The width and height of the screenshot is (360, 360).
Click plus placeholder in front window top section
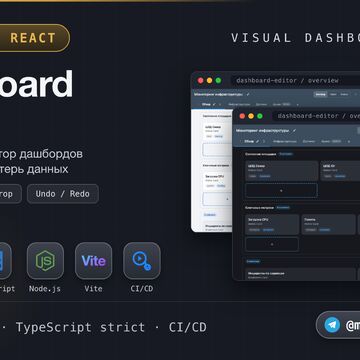point(281,190)
